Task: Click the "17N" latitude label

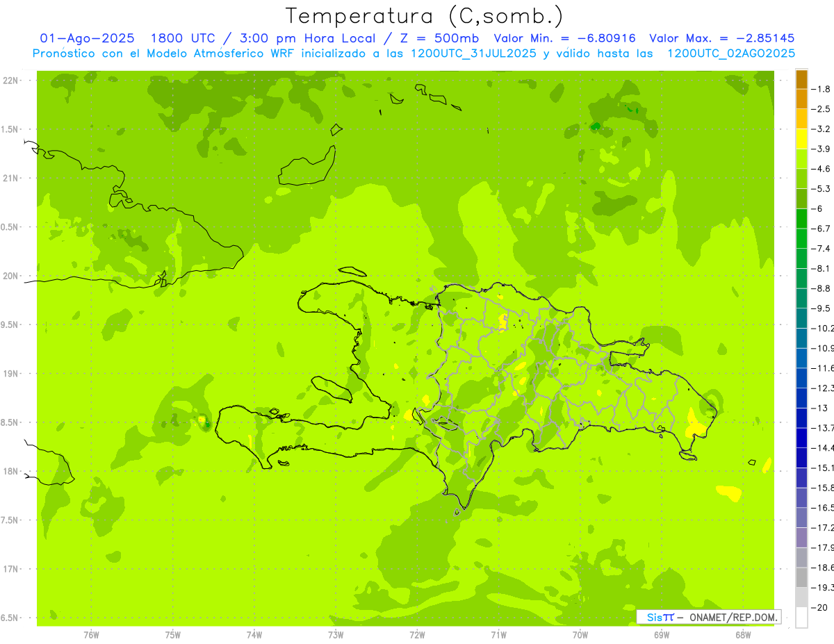Action: pyautogui.click(x=12, y=569)
